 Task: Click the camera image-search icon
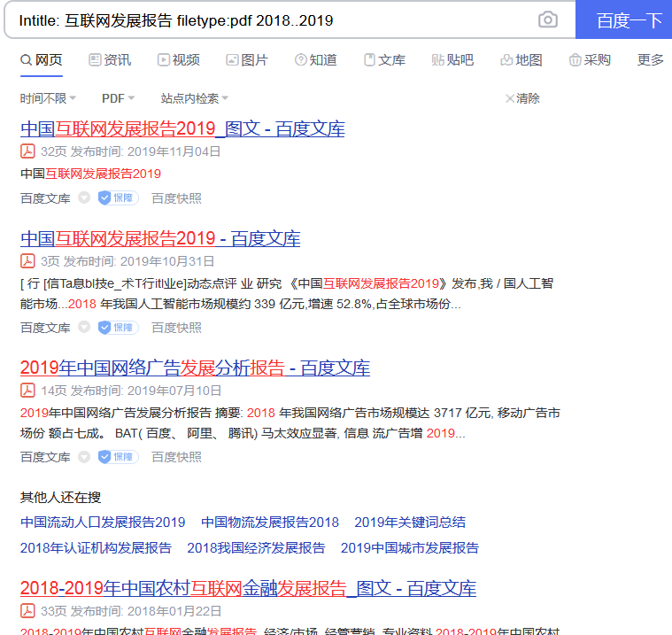[x=548, y=19]
